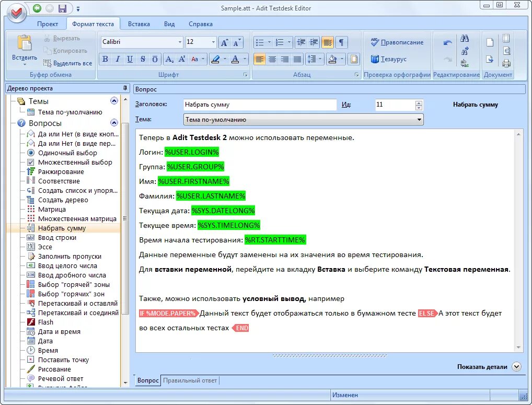Screen dimensions: 532x405
Task: Click Выделить все button
Action: coord(68,63)
